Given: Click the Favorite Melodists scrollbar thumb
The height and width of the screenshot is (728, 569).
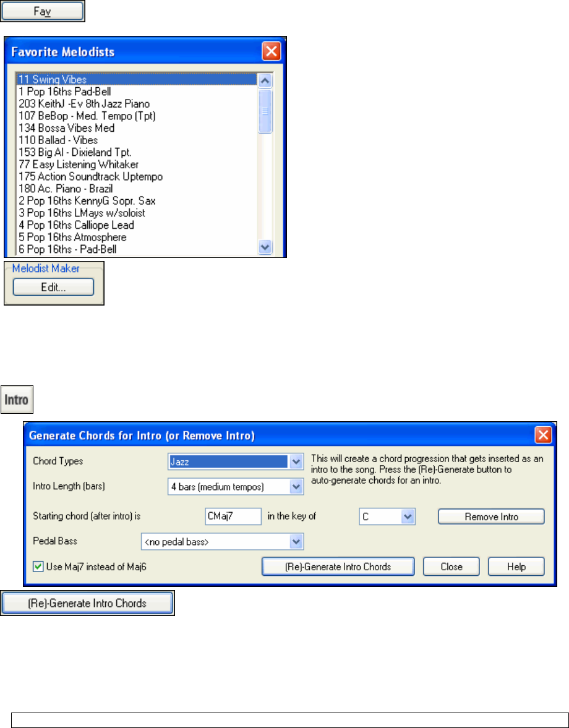Looking at the screenshot, I should pos(265,111).
